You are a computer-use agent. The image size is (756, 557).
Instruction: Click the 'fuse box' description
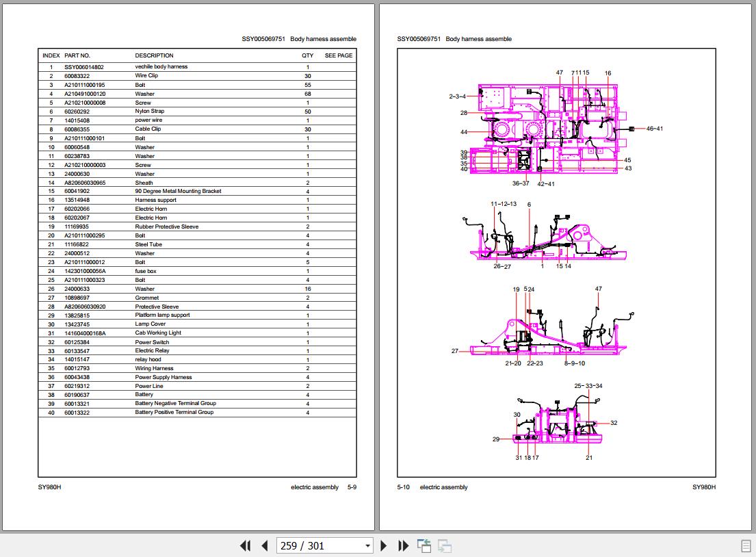coord(146,271)
